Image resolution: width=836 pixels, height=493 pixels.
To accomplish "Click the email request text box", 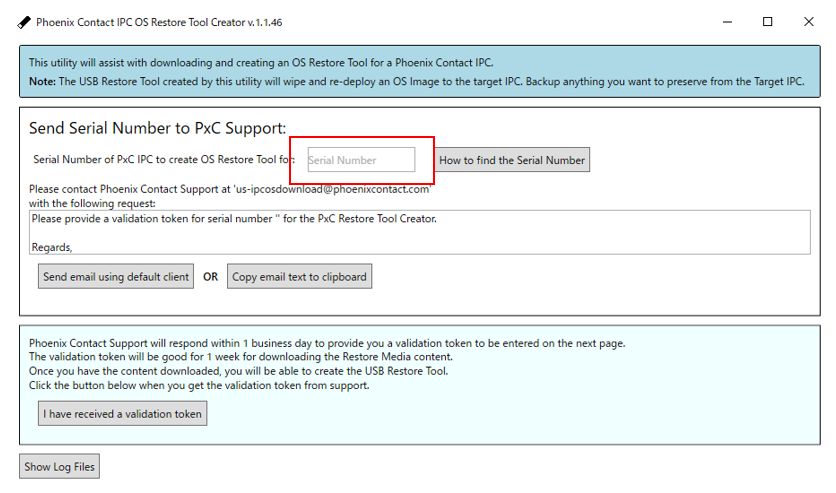I will click(x=420, y=232).
